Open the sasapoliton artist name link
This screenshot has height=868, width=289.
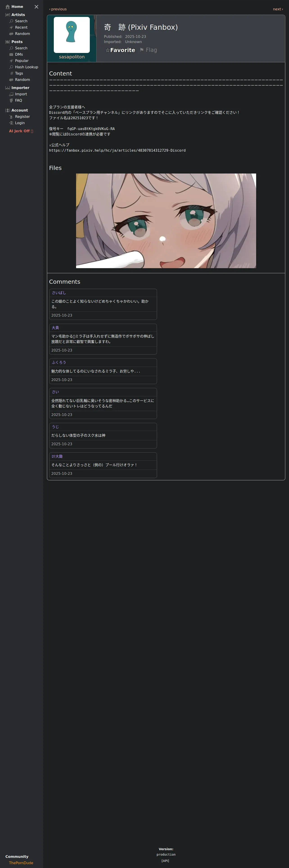pyautogui.click(x=72, y=57)
